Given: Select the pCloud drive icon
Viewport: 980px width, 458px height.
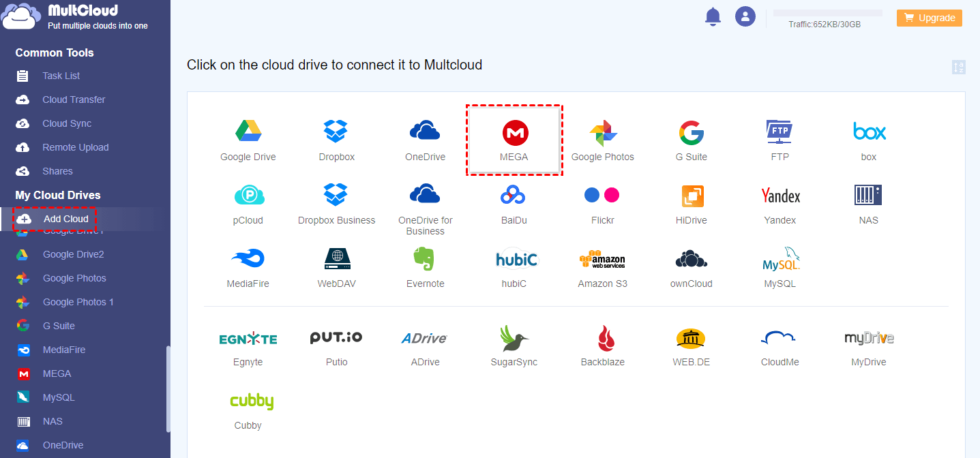Looking at the screenshot, I should 248,196.
